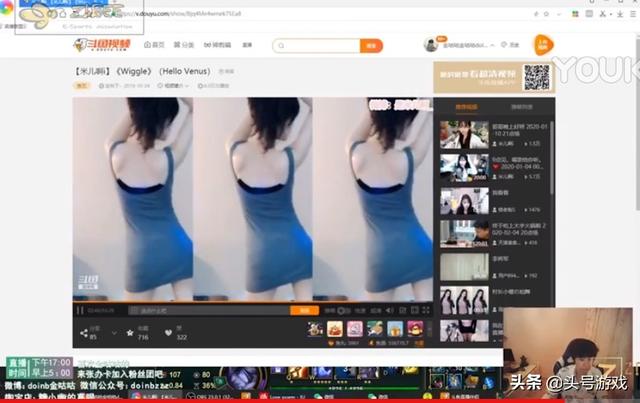The image size is (640, 403).
Task: Pause the video with the pause button
Action: 80,311
